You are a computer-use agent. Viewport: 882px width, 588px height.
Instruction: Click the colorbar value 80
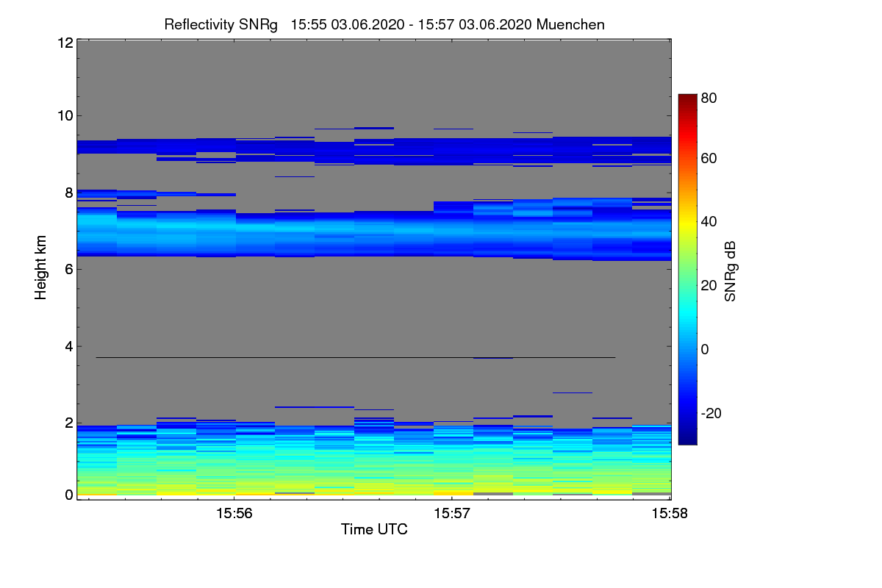709,96
